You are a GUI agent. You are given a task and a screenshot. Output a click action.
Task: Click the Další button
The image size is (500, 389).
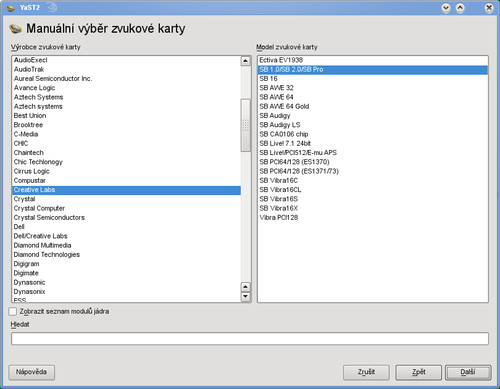click(x=468, y=372)
